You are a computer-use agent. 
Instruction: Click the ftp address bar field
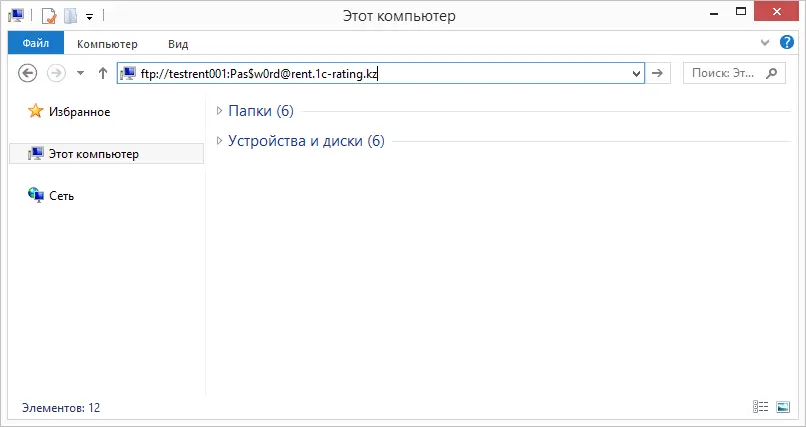374,73
